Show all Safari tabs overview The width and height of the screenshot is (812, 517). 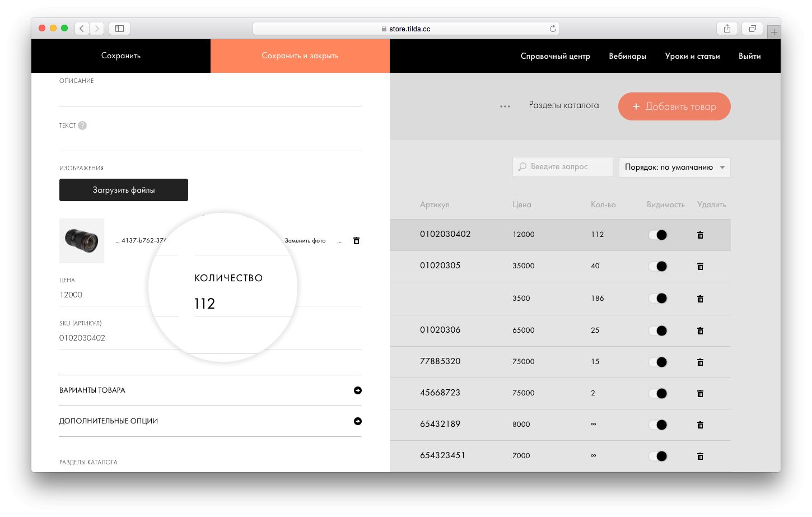click(752, 29)
